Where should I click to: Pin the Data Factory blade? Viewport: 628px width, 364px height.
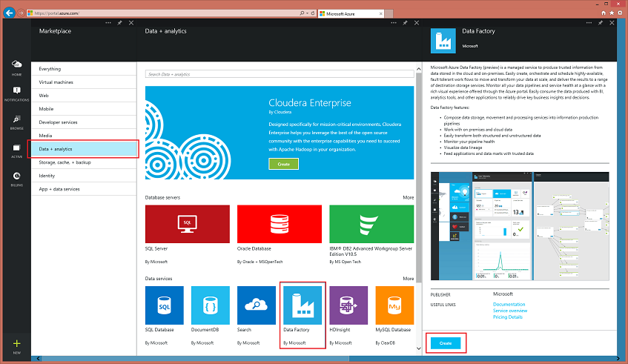(x=601, y=23)
